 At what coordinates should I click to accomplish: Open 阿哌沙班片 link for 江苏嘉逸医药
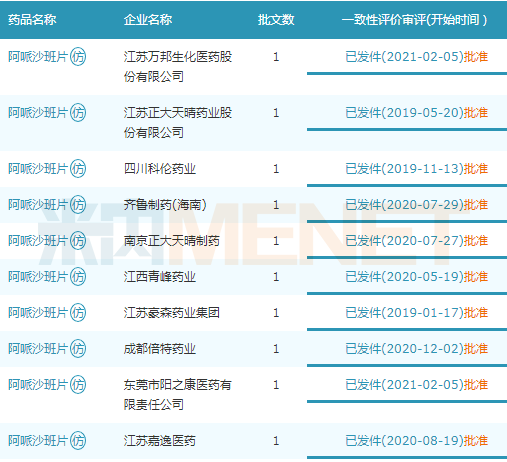pos(38,441)
